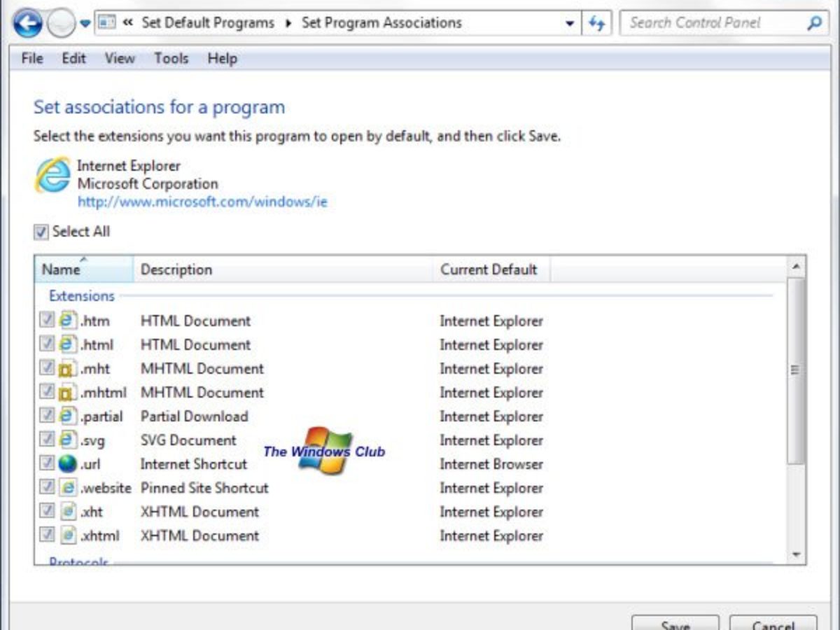Click the Search Control Panel field
Image resolution: width=840 pixels, height=630 pixels.
click(x=714, y=23)
